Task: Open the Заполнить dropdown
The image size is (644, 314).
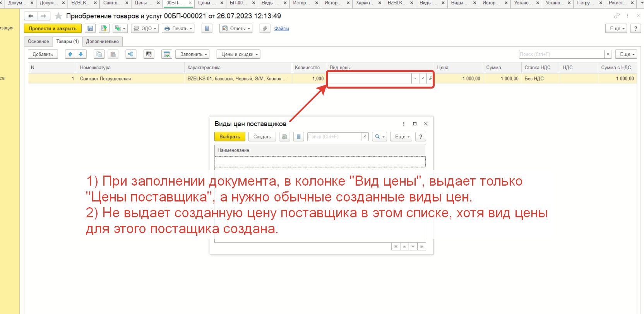Action: point(192,55)
